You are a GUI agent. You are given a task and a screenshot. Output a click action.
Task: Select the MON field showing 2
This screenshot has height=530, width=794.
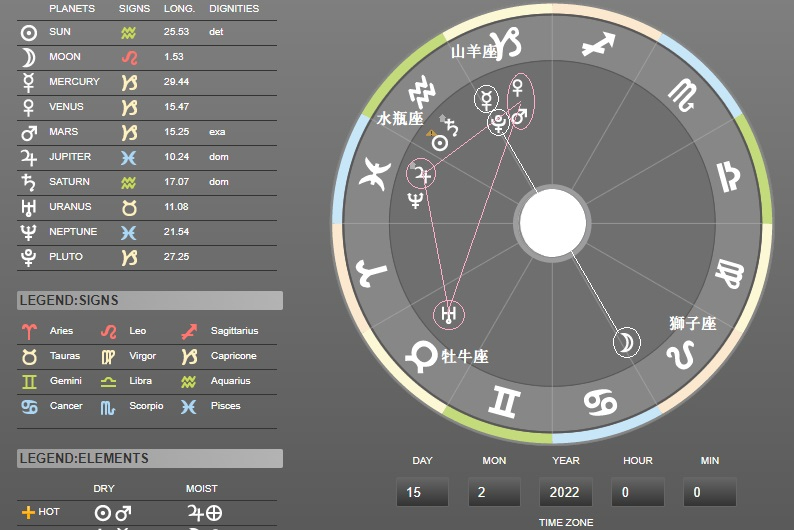[x=494, y=492]
